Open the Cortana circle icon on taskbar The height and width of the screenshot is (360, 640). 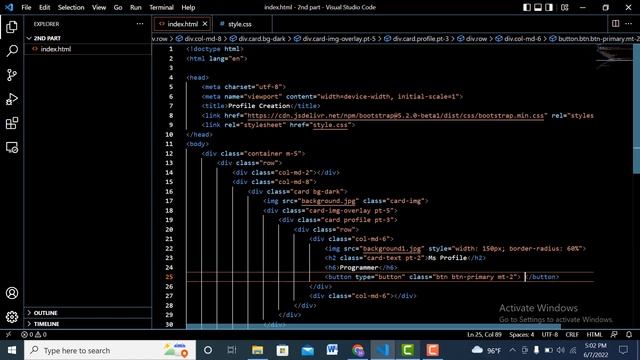pyautogui.click(x=208, y=350)
